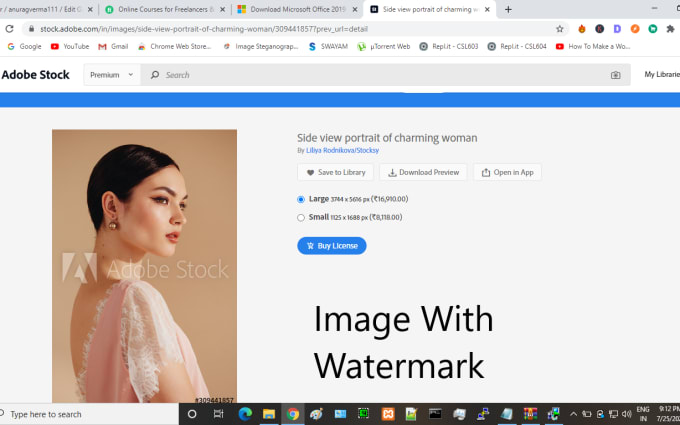Bookmark this page with the star icon
Viewport: 680px width, 425px height.
(x=559, y=29)
